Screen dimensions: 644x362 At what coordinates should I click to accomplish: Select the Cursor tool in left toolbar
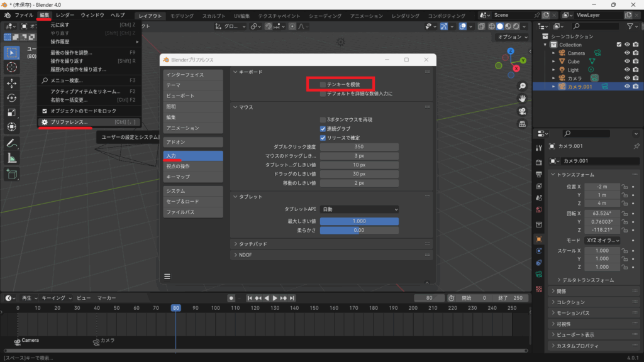tap(12, 67)
